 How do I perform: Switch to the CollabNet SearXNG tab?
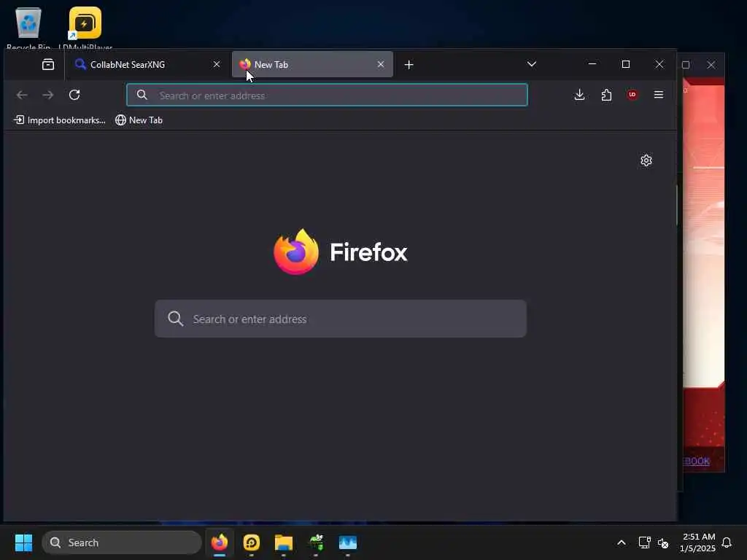point(147,64)
